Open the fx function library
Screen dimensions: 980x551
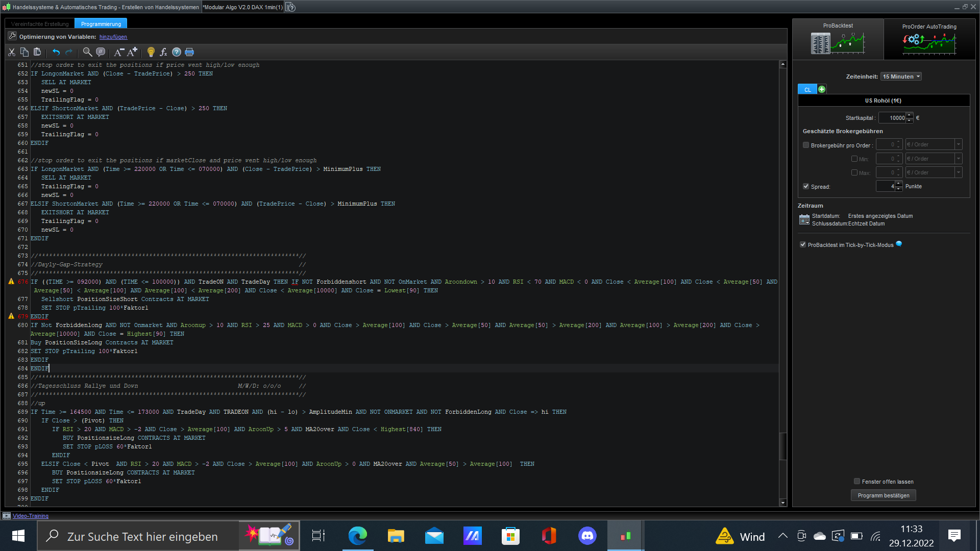pyautogui.click(x=163, y=52)
